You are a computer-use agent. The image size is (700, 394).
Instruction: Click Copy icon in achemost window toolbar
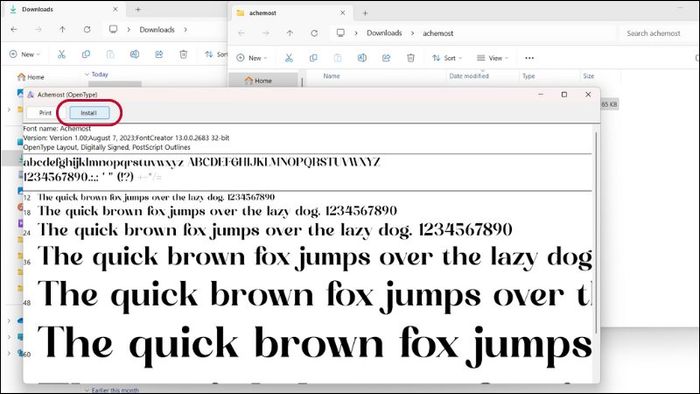tap(313, 58)
